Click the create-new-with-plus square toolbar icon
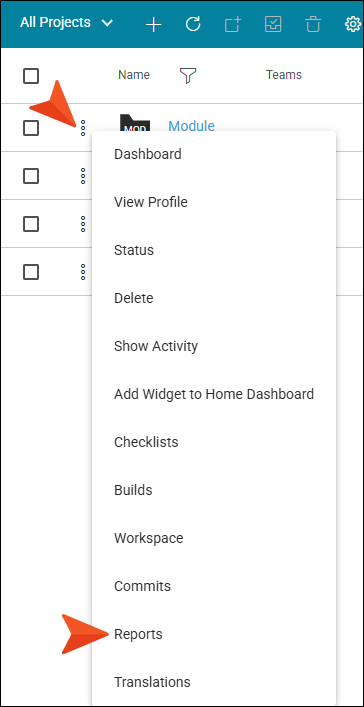The height and width of the screenshot is (707, 364). tap(233, 24)
